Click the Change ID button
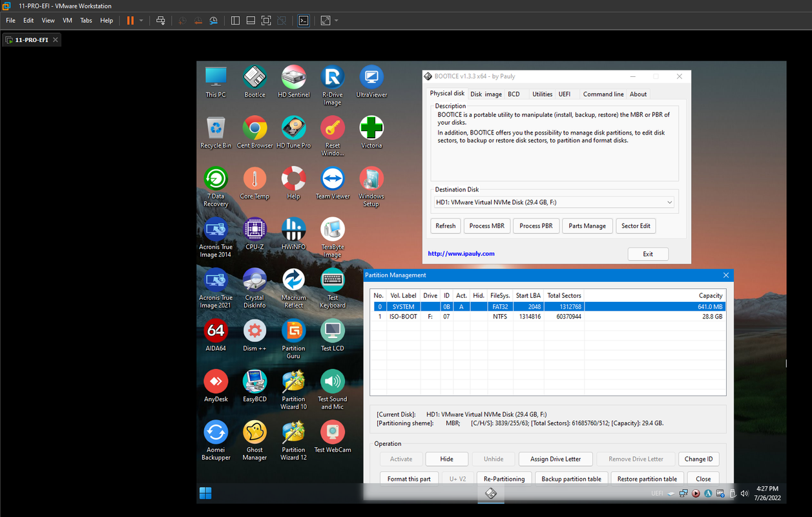Image resolution: width=812 pixels, height=517 pixels. pos(698,459)
